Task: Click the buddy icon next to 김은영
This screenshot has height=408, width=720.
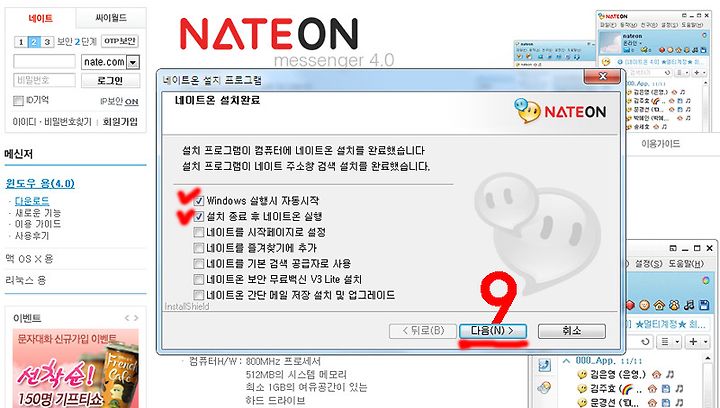Action: coord(582,374)
